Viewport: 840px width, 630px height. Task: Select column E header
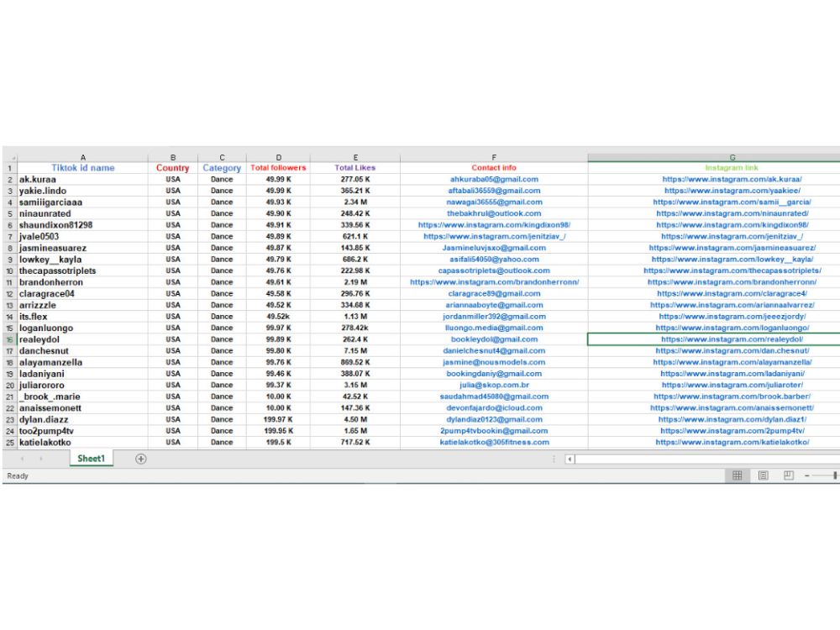coord(355,158)
